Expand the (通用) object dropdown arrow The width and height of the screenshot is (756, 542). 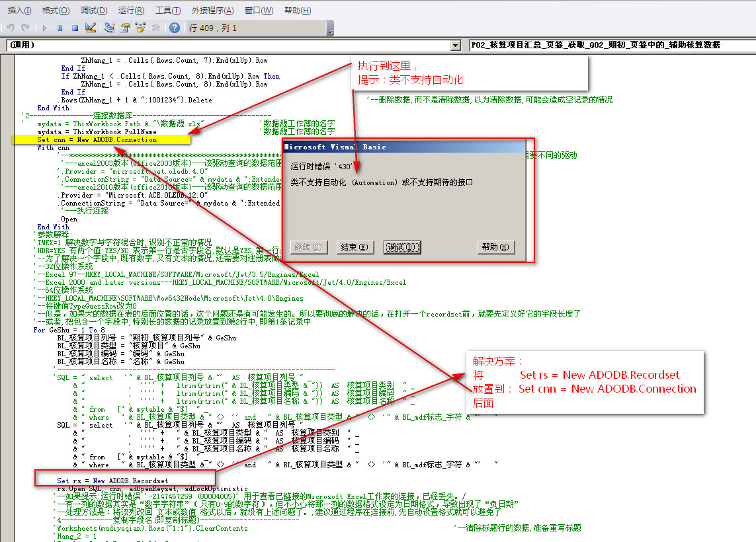[455, 45]
